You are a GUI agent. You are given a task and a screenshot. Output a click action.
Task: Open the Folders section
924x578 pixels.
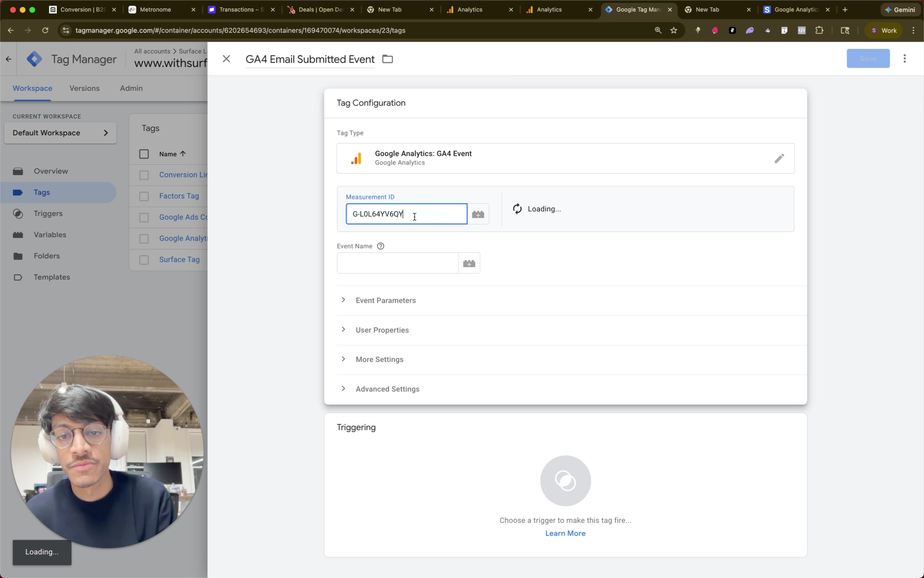tap(47, 256)
